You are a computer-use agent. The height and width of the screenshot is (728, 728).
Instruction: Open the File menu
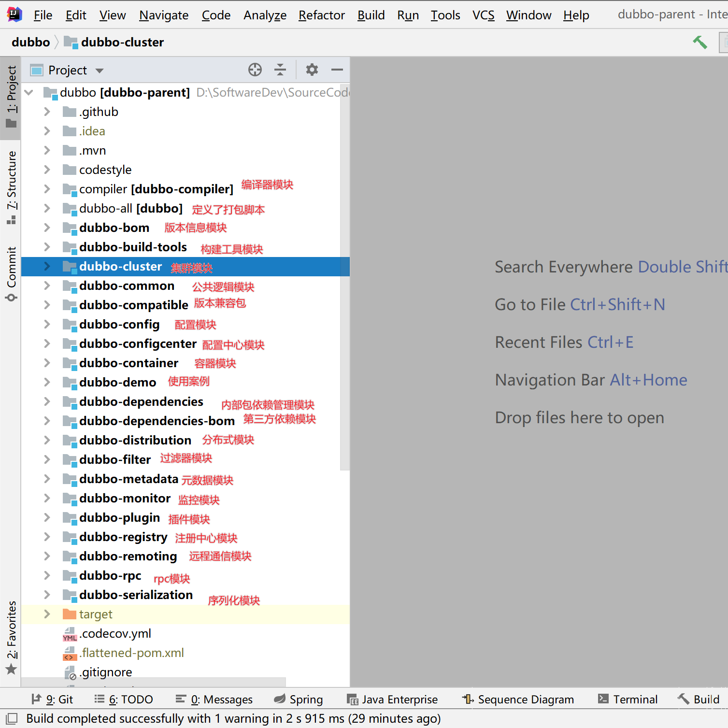coord(43,15)
